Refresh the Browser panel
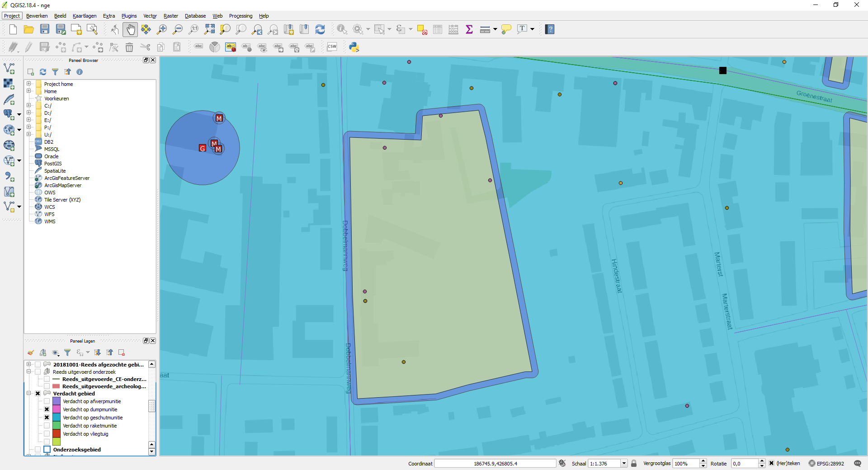The image size is (868, 470). pos(43,72)
